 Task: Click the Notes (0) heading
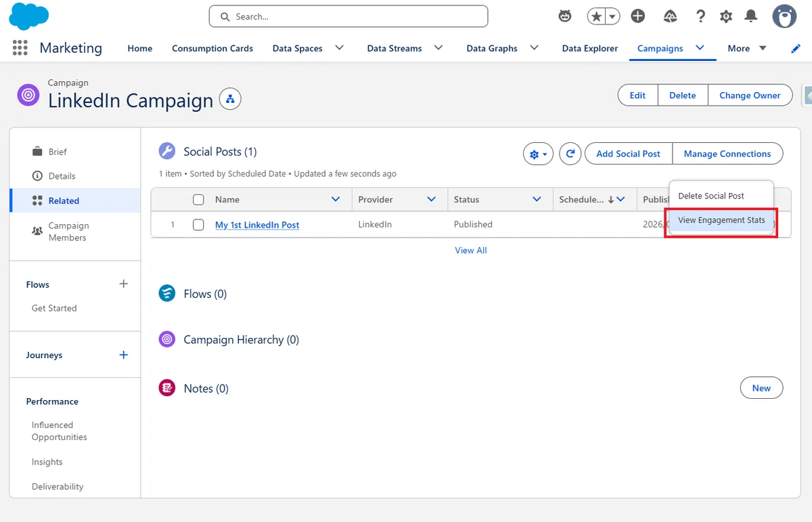[206, 389]
